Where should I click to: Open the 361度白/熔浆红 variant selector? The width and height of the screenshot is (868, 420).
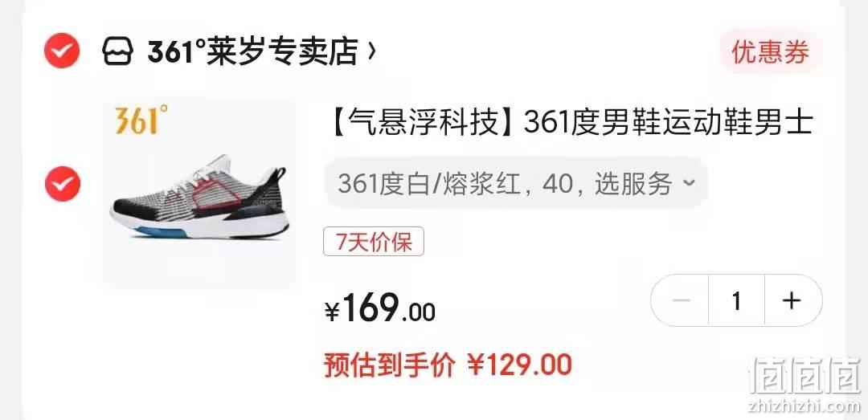515,183
